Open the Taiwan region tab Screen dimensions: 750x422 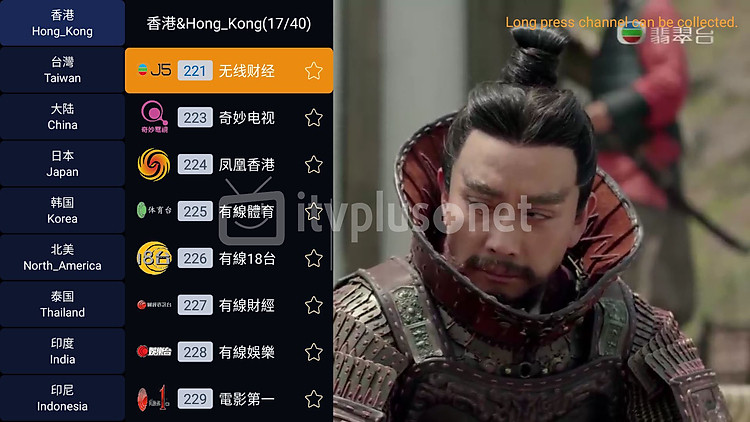pos(63,70)
